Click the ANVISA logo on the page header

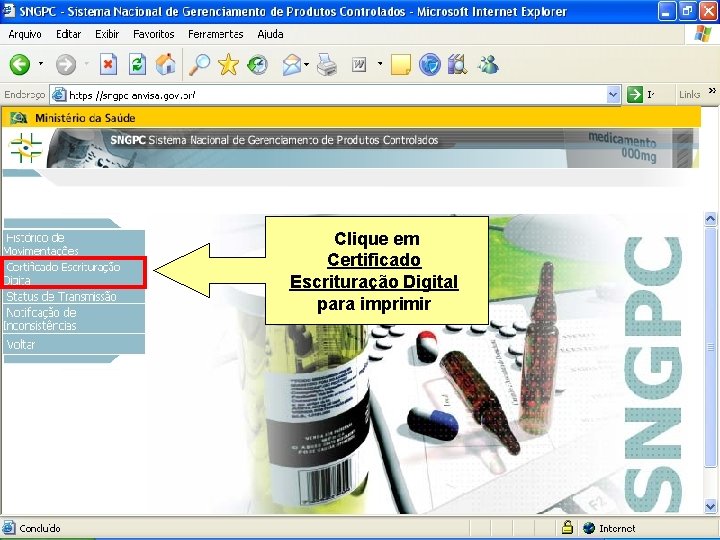[x=26, y=148]
